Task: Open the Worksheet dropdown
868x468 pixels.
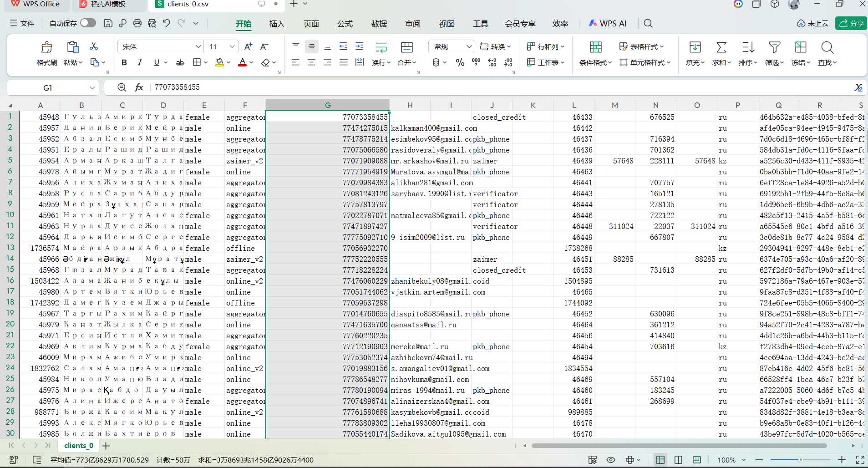Action: [545, 62]
